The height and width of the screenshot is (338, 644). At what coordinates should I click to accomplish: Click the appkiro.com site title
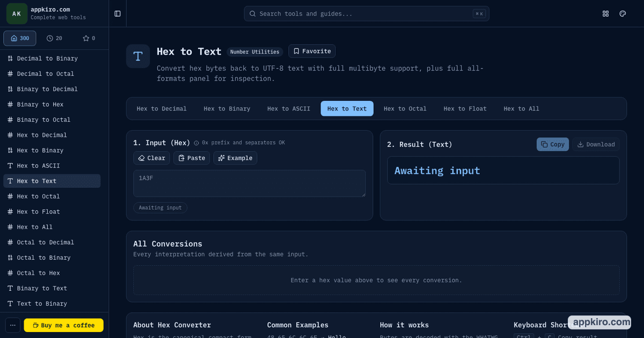click(x=51, y=9)
